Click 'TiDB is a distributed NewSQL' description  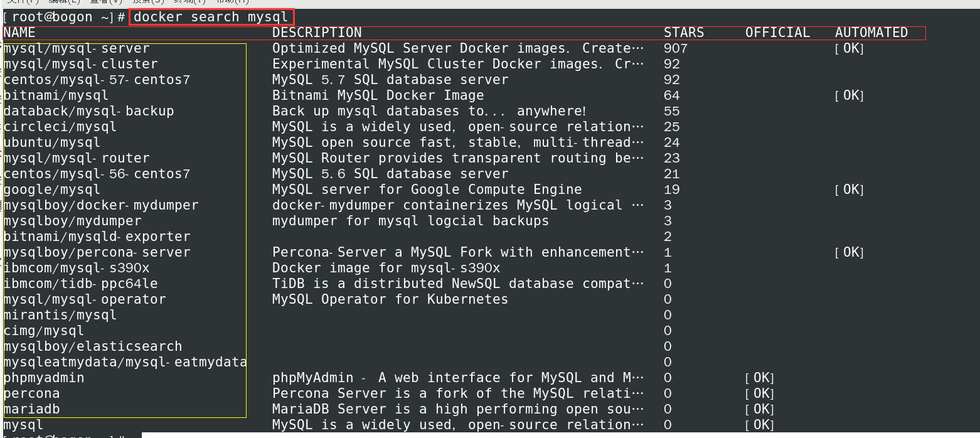pos(458,284)
